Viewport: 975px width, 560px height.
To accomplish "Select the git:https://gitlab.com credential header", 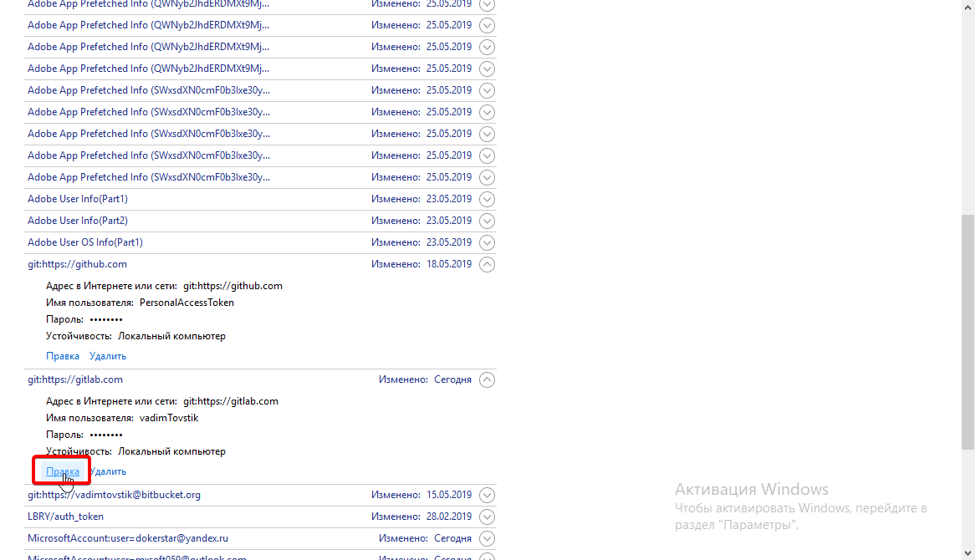I will pyautogui.click(x=75, y=379).
